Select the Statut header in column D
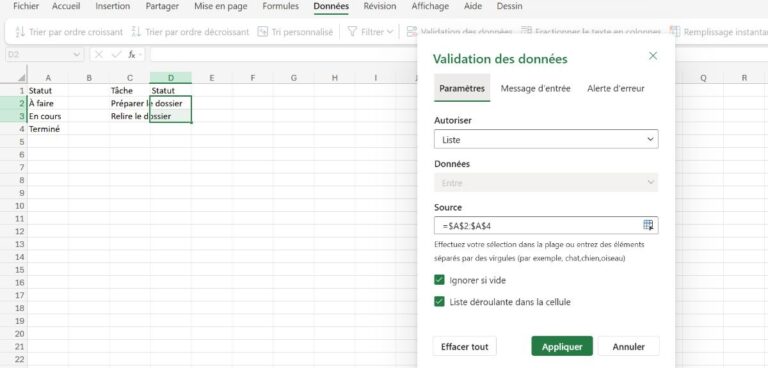 click(170, 91)
